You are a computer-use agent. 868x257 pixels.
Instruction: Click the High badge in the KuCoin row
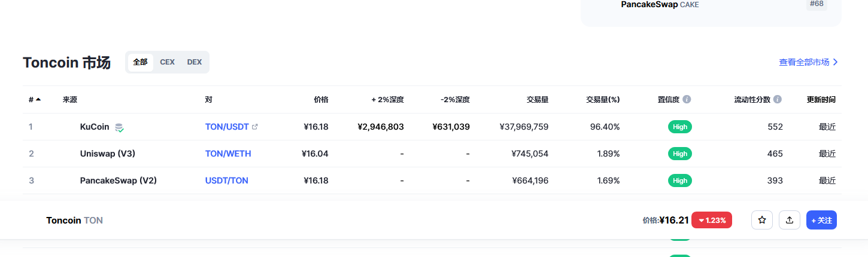680,127
